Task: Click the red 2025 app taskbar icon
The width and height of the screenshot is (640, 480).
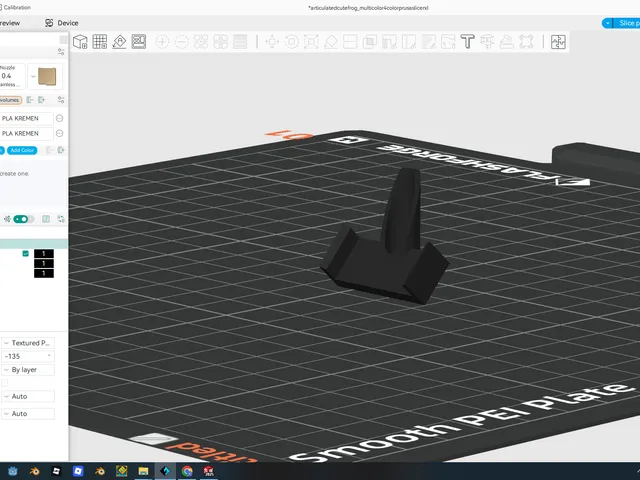Action: (209, 471)
